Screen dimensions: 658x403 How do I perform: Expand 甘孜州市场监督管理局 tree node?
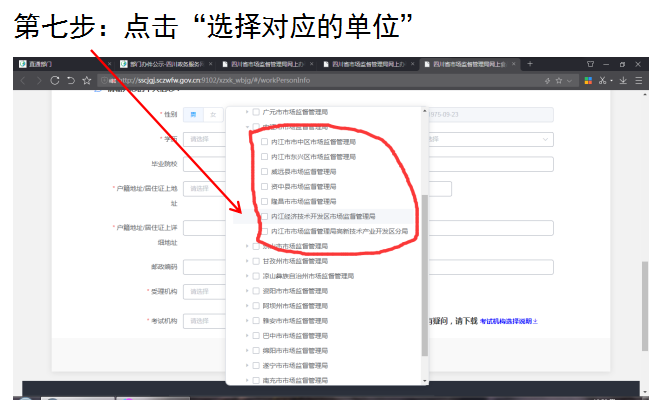247,260
